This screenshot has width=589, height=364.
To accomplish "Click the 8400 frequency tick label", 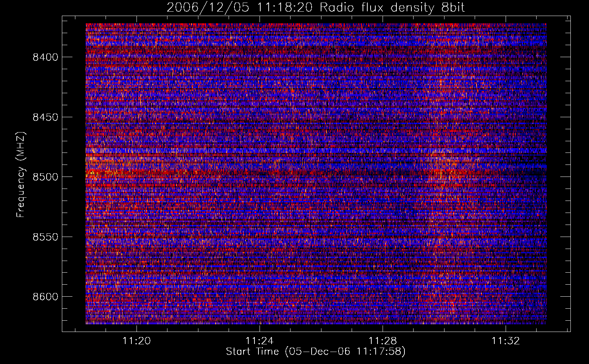I will (46, 57).
